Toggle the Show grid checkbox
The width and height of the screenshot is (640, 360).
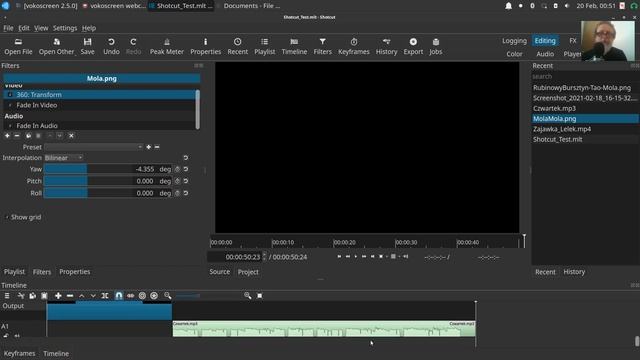tap(7, 217)
